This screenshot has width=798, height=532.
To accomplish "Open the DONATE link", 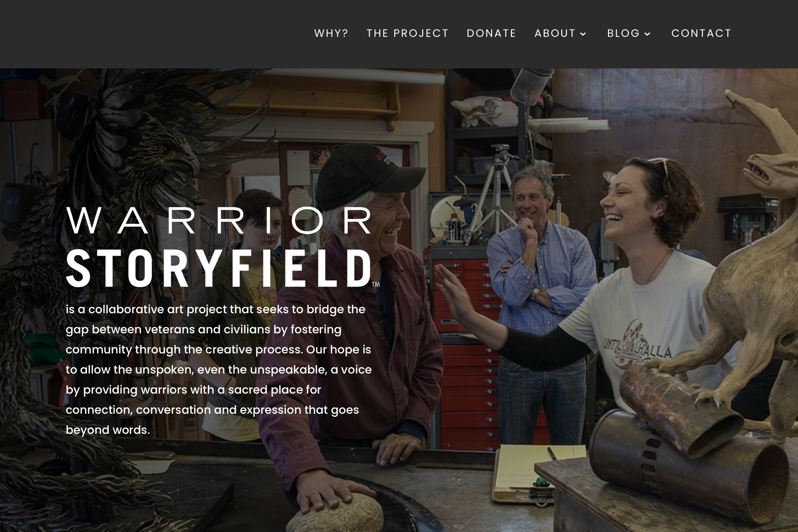I will (491, 33).
